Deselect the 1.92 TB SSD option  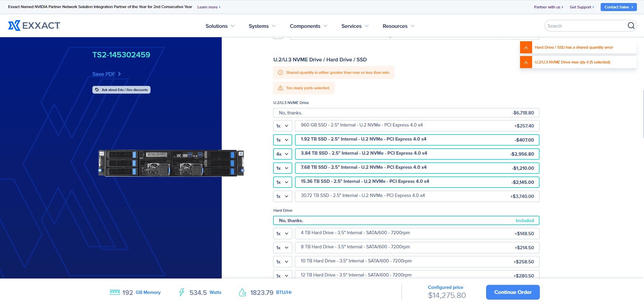(417, 140)
